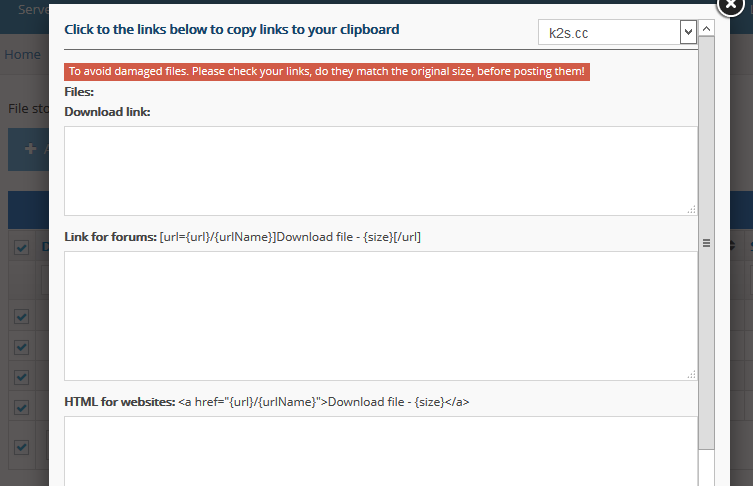Toggle the third file row checkbox
This screenshot has width=753, height=486.
coord(22,377)
